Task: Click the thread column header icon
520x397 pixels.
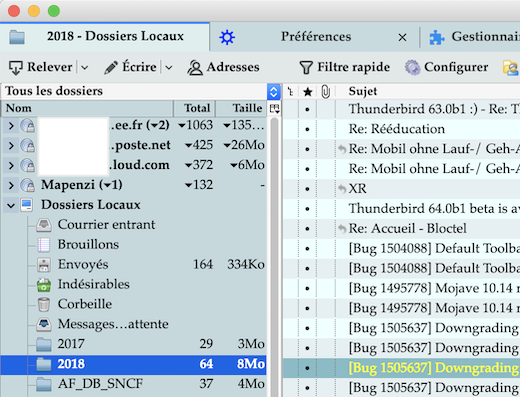Action: (291, 92)
